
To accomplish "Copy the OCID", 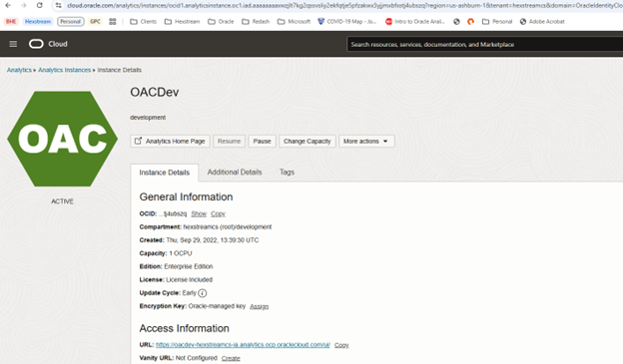I will 218,213.
